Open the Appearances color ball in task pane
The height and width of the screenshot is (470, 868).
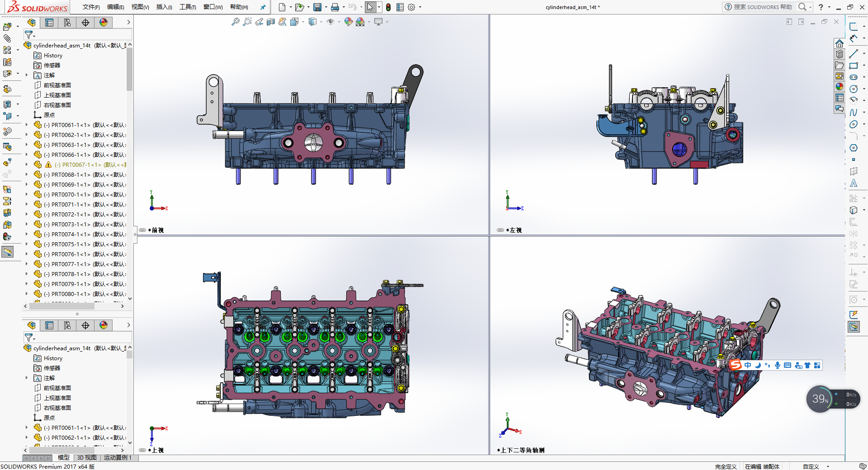pyautogui.click(x=840, y=87)
